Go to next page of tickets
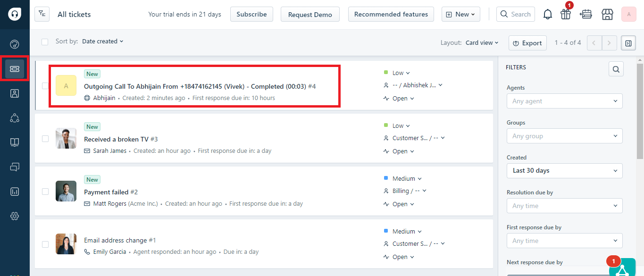644x276 pixels. pos(610,43)
